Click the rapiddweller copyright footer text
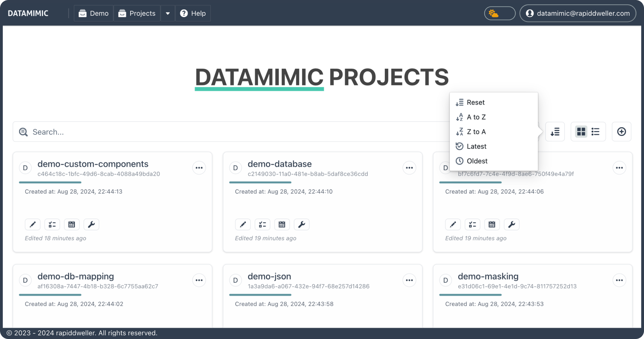 [82, 333]
